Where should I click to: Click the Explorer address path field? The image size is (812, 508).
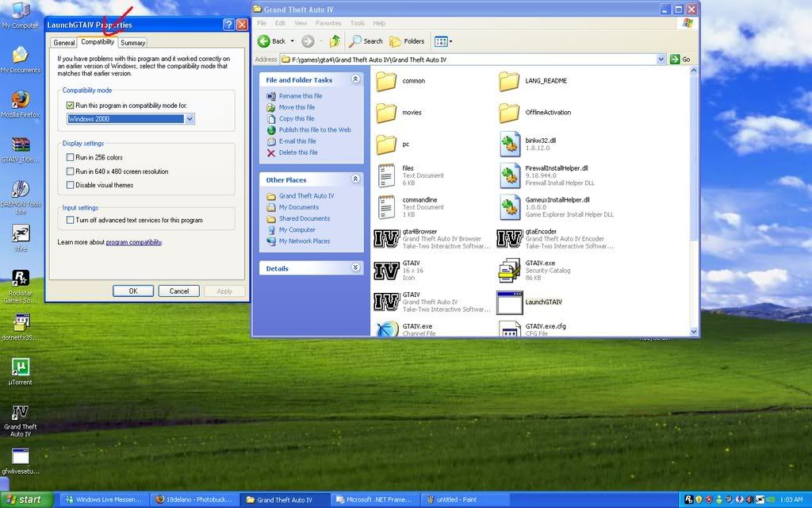(468, 59)
